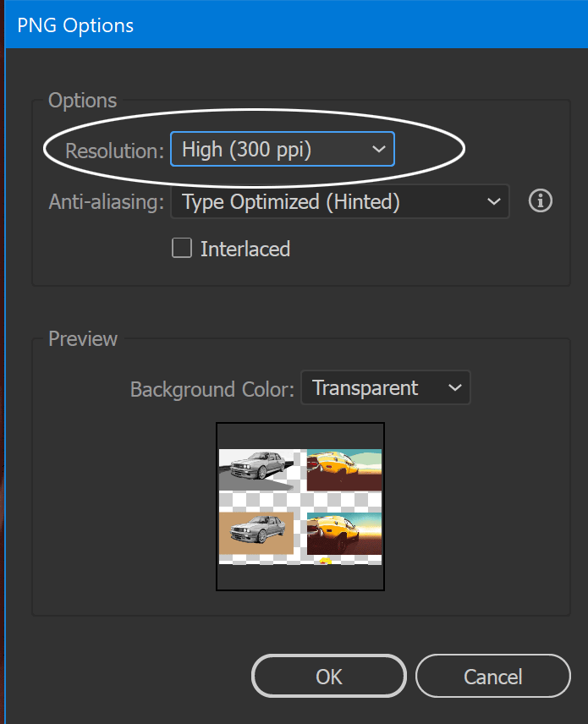Click the chevron arrow on Anti-aliasing dropdown
Screen dimensions: 588x724
tap(493, 201)
